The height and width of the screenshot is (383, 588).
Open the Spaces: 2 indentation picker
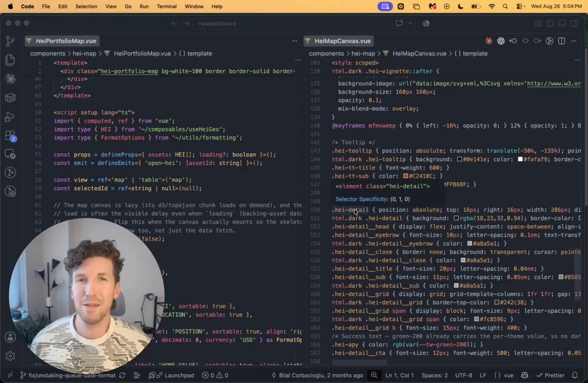point(435,375)
